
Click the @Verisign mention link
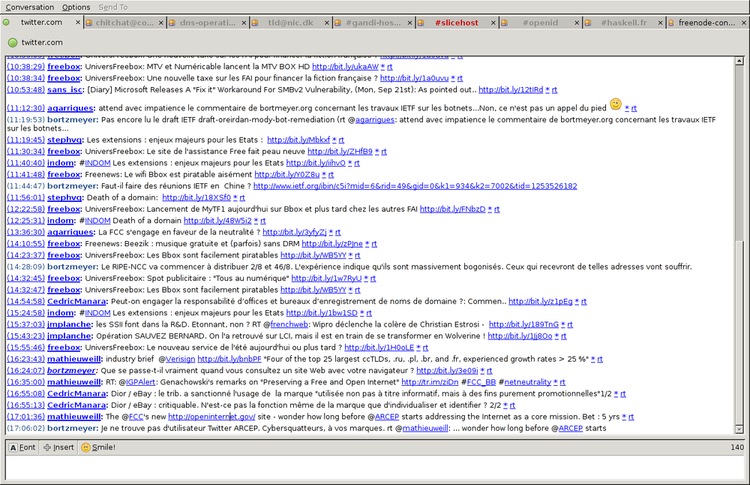[180, 359]
